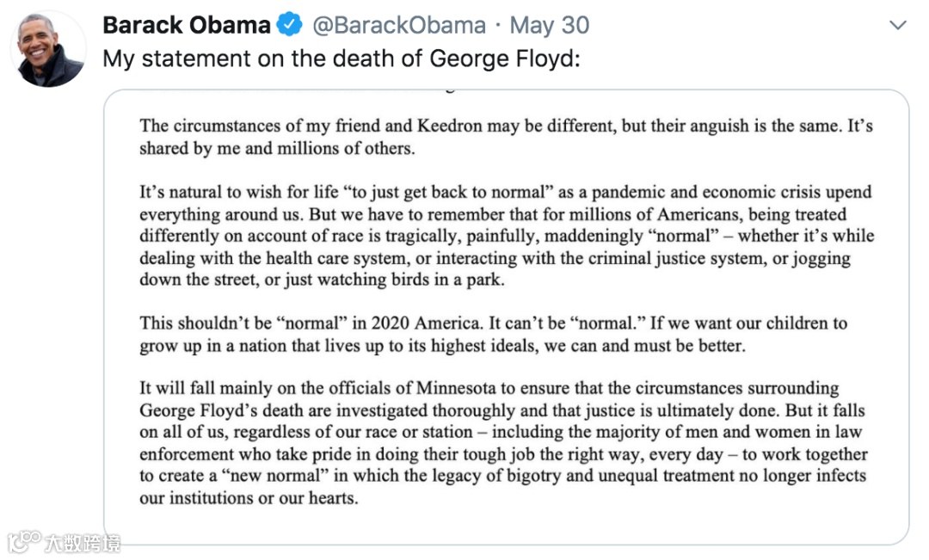The height and width of the screenshot is (560, 929).
Task: Open the Barack Obama display name link
Action: click(x=187, y=26)
